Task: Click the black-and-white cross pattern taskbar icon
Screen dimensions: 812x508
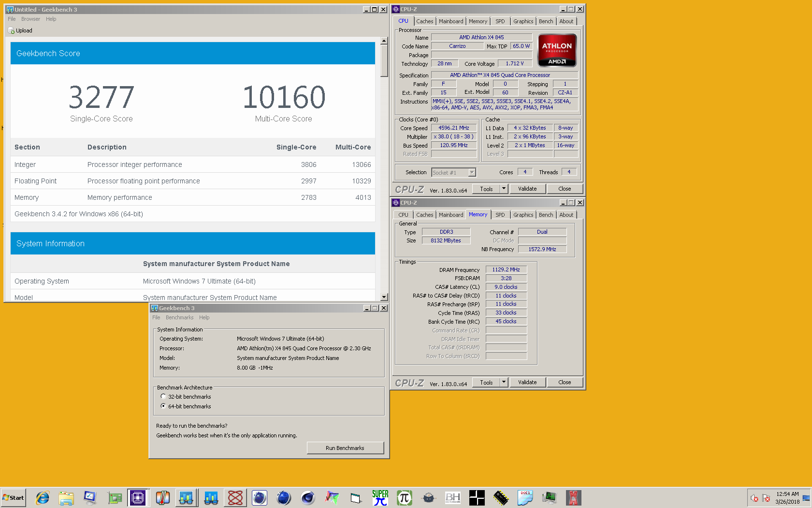Action: (477, 497)
